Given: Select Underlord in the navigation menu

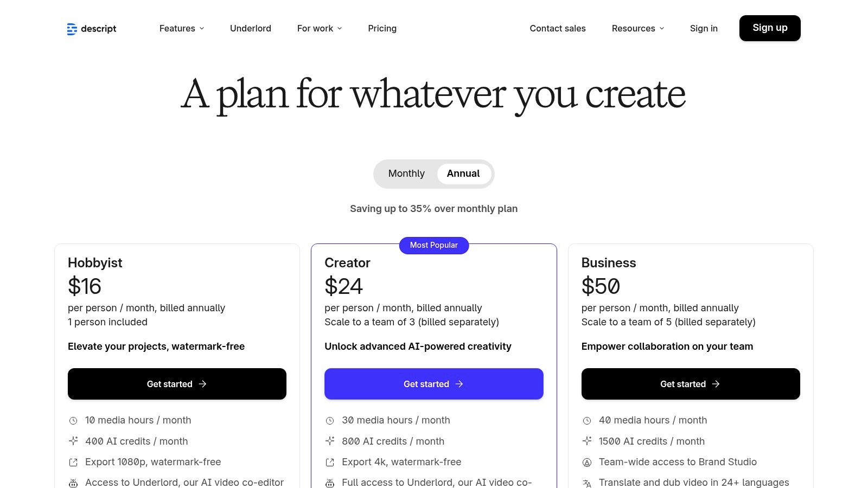Looking at the screenshot, I should tap(250, 28).
